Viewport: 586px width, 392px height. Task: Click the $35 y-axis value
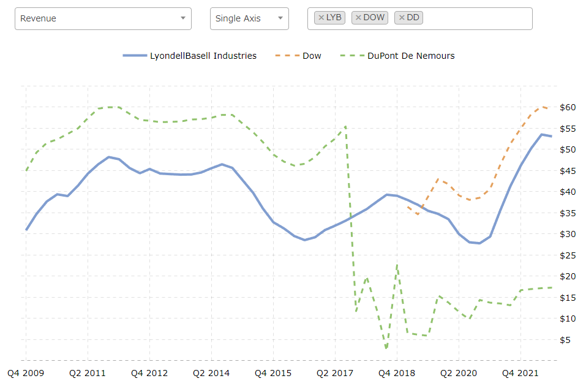[x=568, y=213]
